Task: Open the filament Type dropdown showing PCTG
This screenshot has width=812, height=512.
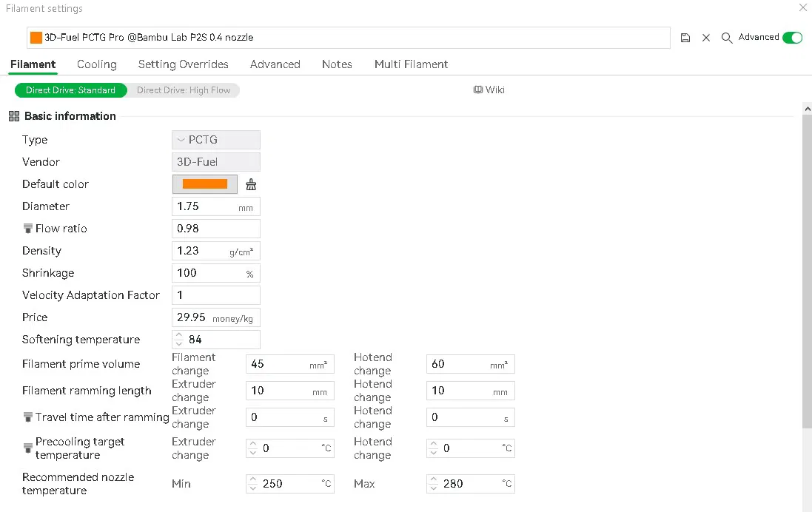Action: [x=215, y=140]
